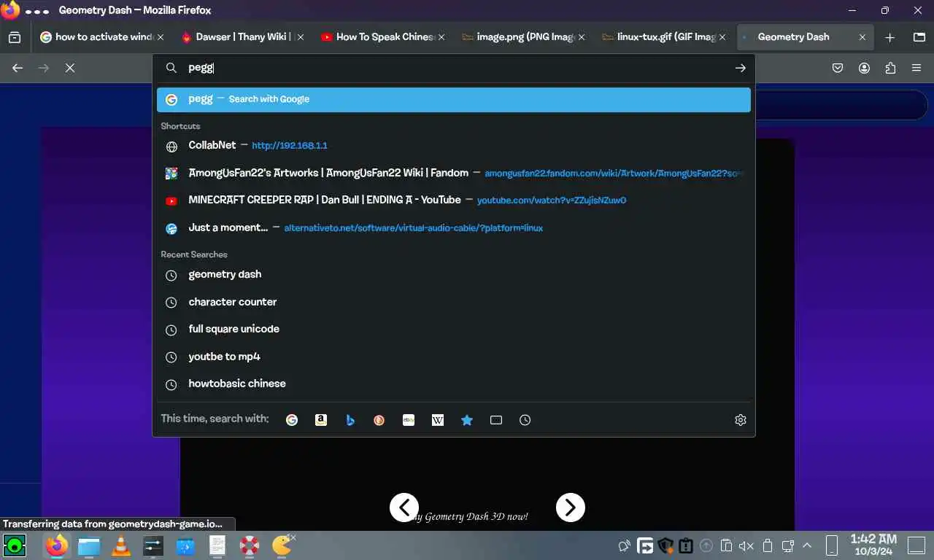
Task: Search open tabs using the tabs icon
Action: coord(496,420)
